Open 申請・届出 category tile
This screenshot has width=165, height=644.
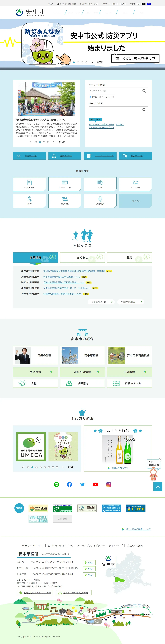(29, 184)
